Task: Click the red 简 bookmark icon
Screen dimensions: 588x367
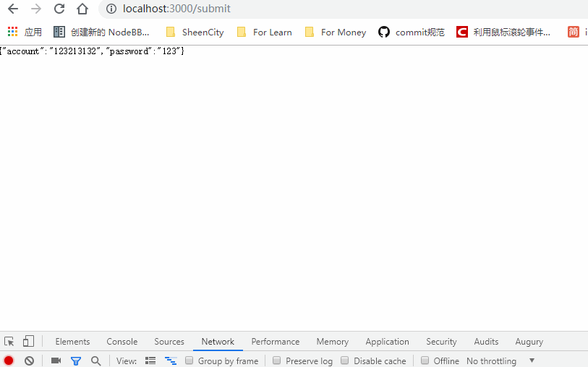Action: pyautogui.click(x=574, y=33)
